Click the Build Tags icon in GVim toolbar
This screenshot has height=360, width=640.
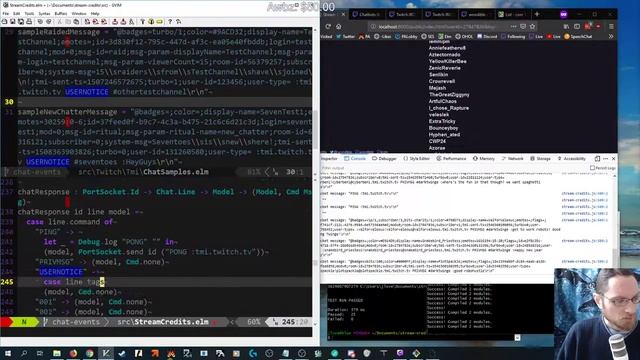[151, 21]
